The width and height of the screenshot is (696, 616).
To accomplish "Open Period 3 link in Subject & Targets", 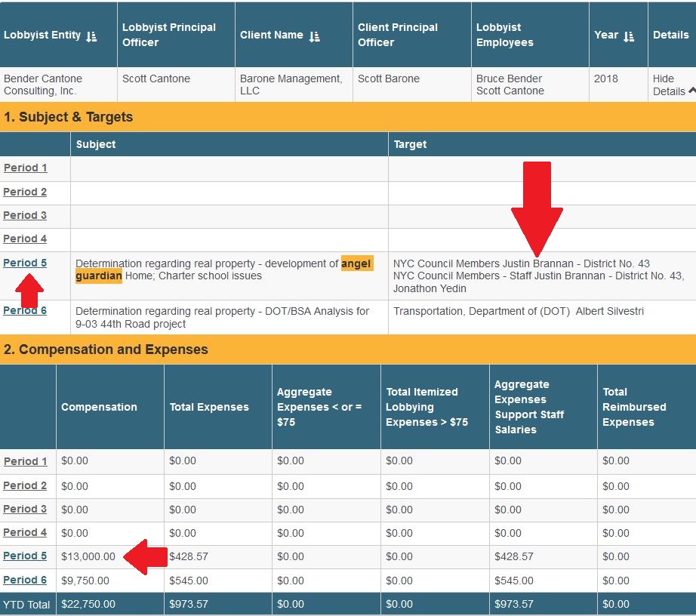I will point(25,215).
